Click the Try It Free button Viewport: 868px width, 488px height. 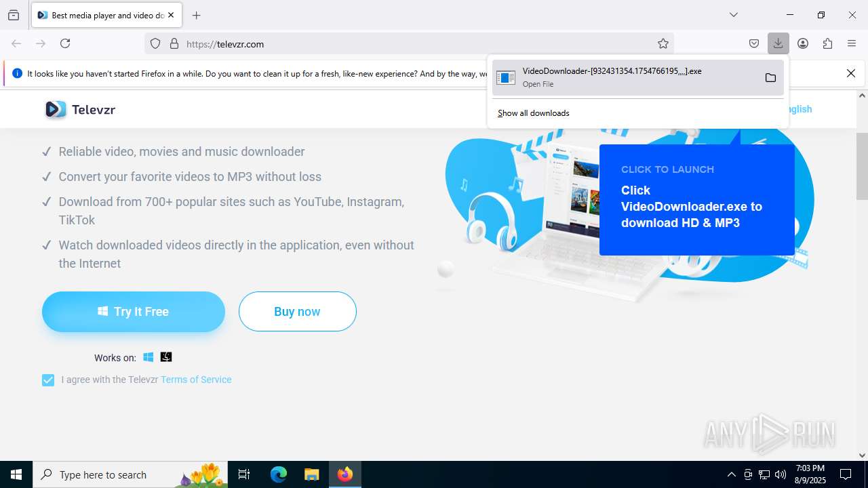[x=134, y=312]
